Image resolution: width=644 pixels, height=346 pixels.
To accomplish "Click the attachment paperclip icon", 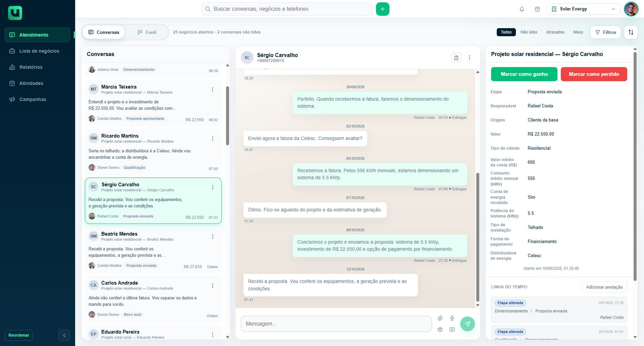I will pos(440,318).
